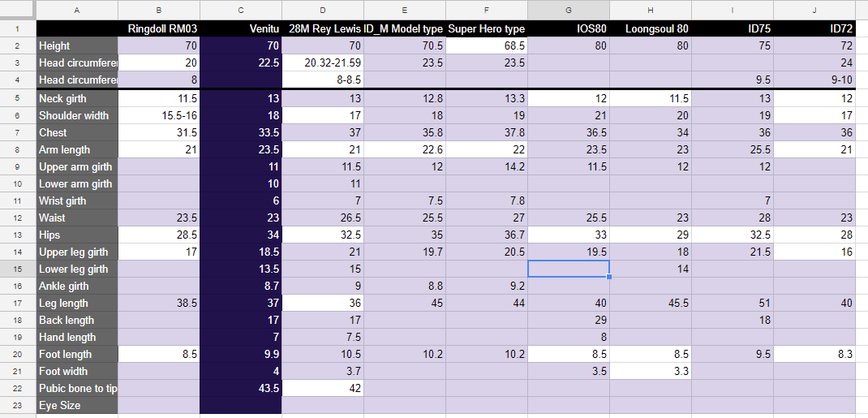The width and height of the screenshot is (868, 418).
Task: Click the ID72 header cell
Action: coord(814,28)
